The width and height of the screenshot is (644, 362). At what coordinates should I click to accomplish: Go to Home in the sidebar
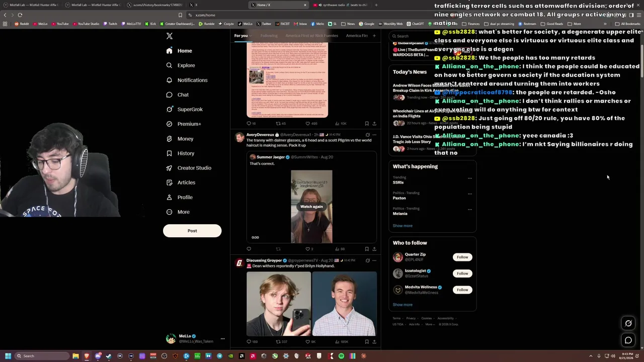179,51
